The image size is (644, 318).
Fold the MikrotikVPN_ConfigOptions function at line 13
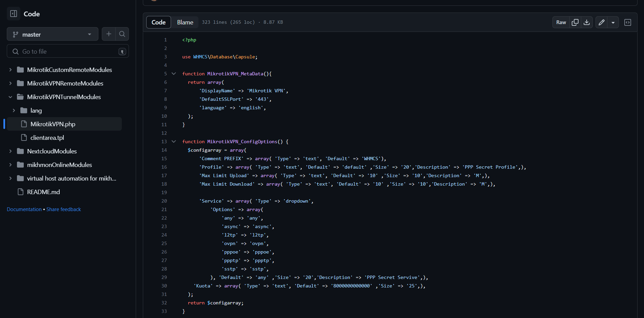coord(174,142)
